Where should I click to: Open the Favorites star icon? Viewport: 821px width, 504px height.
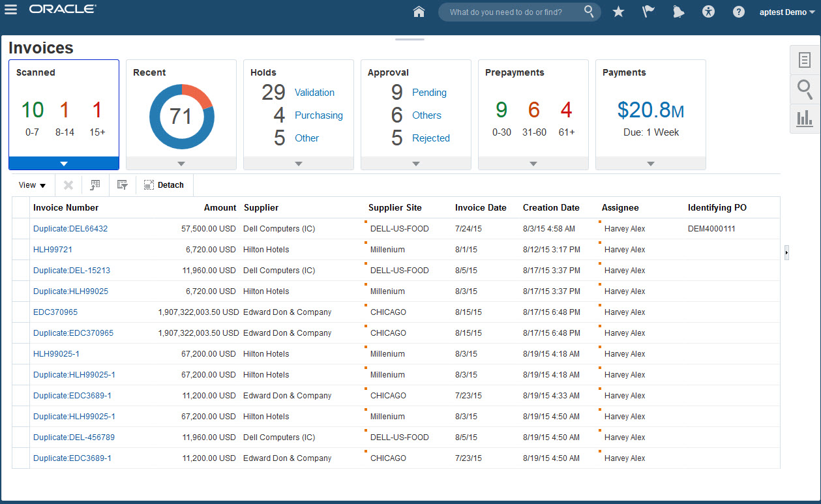tap(618, 12)
